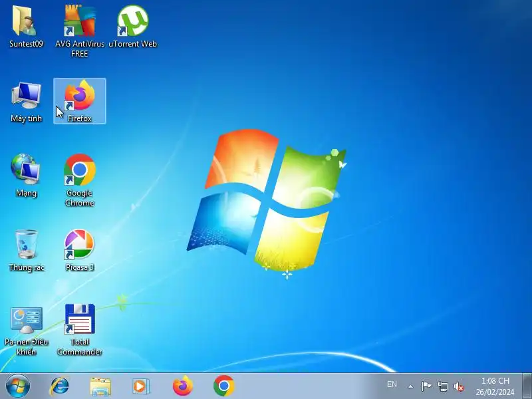Open the network connection tray icon

pos(443,386)
